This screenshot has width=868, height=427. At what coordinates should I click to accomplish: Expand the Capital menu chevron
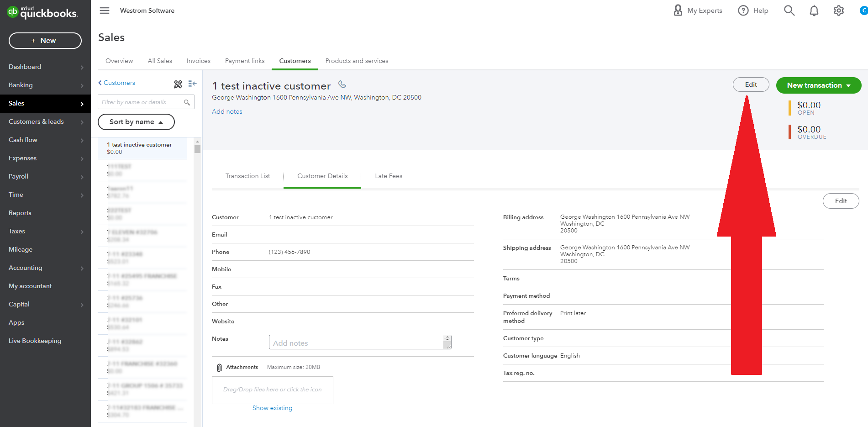[x=82, y=305]
